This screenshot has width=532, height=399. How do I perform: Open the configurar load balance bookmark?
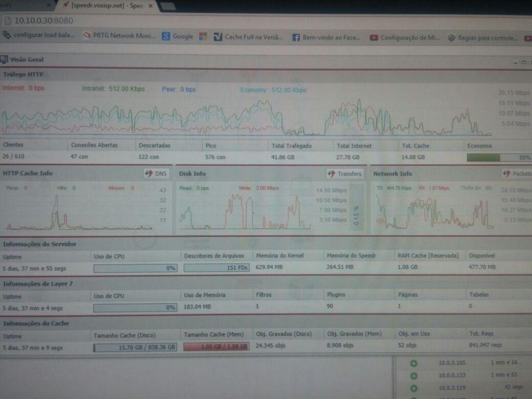click(x=41, y=35)
